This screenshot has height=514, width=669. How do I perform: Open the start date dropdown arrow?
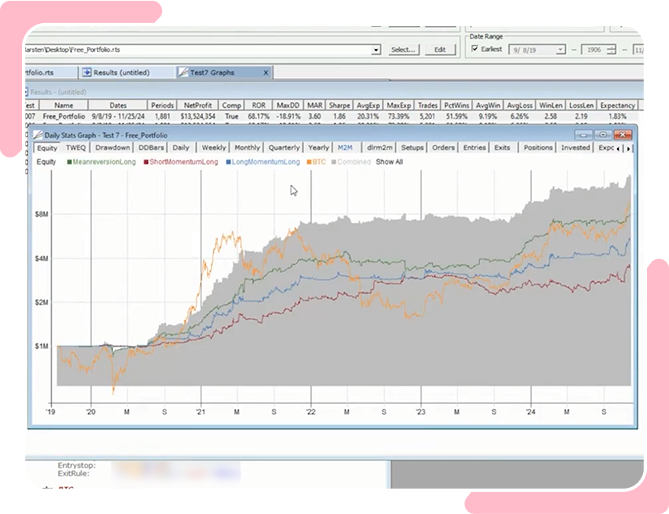[x=560, y=50]
